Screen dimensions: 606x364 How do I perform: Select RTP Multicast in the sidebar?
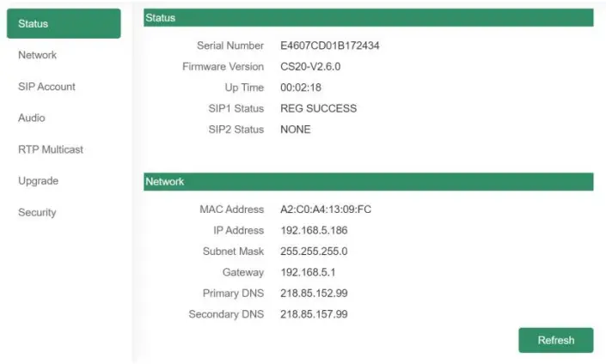(x=52, y=149)
